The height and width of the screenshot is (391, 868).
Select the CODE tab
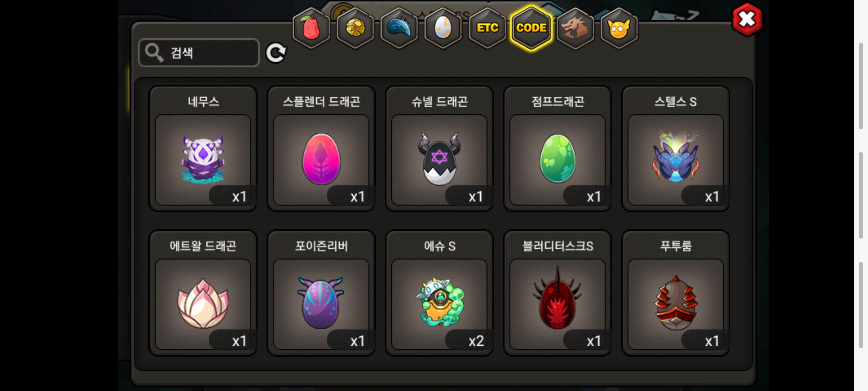tap(531, 28)
